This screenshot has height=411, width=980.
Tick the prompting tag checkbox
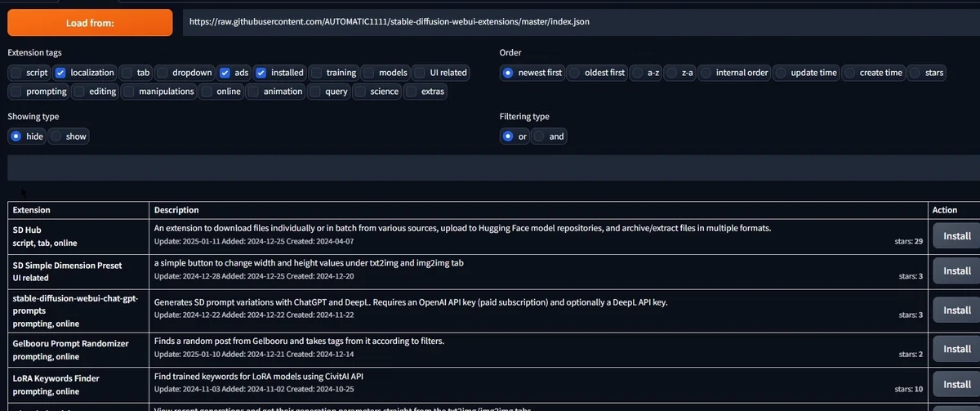click(x=16, y=92)
